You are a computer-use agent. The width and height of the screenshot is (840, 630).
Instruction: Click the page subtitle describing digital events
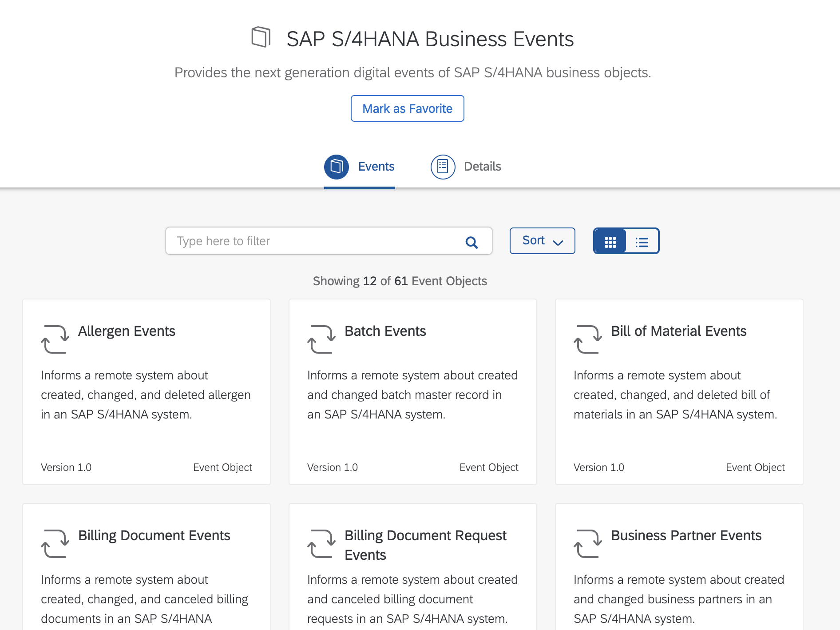(x=412, y=72)
